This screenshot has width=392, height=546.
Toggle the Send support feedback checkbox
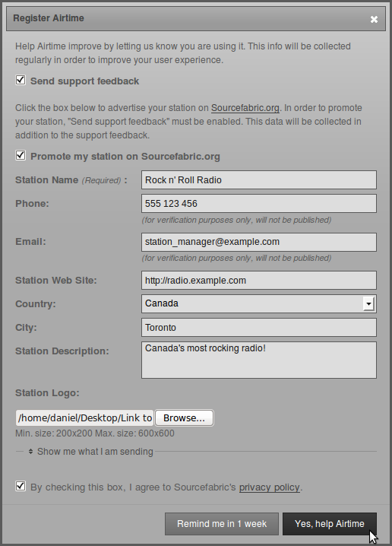21,80
